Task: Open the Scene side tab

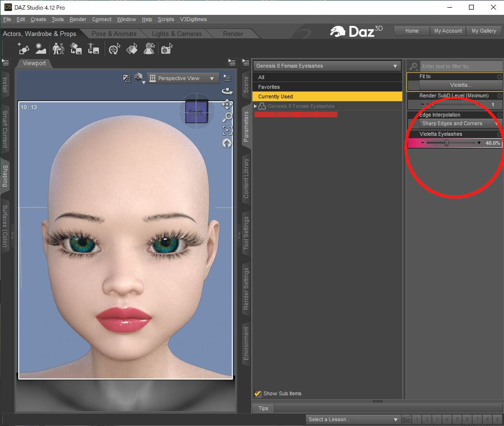Action: (246, 84)
